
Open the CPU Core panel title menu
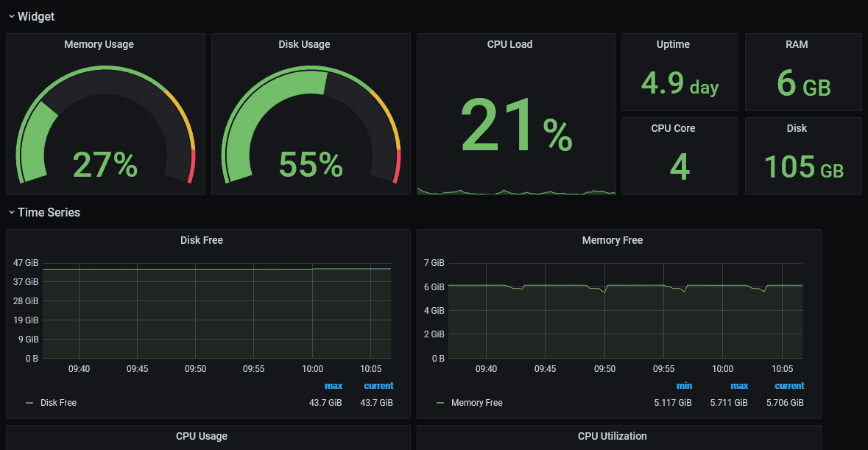coord(673,128)
